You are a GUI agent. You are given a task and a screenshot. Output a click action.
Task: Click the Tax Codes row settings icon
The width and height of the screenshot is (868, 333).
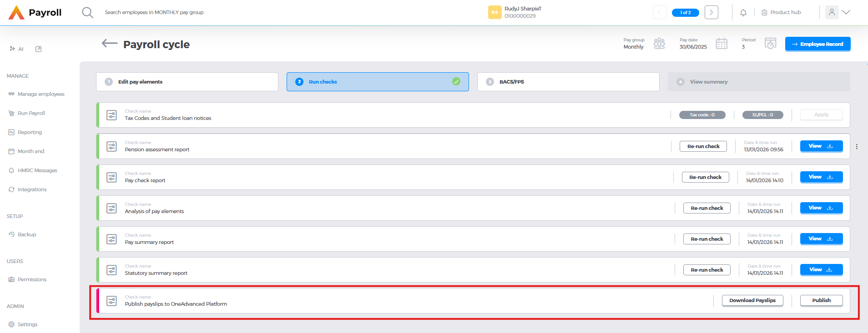pyautogui.click(x=111, y=115)
